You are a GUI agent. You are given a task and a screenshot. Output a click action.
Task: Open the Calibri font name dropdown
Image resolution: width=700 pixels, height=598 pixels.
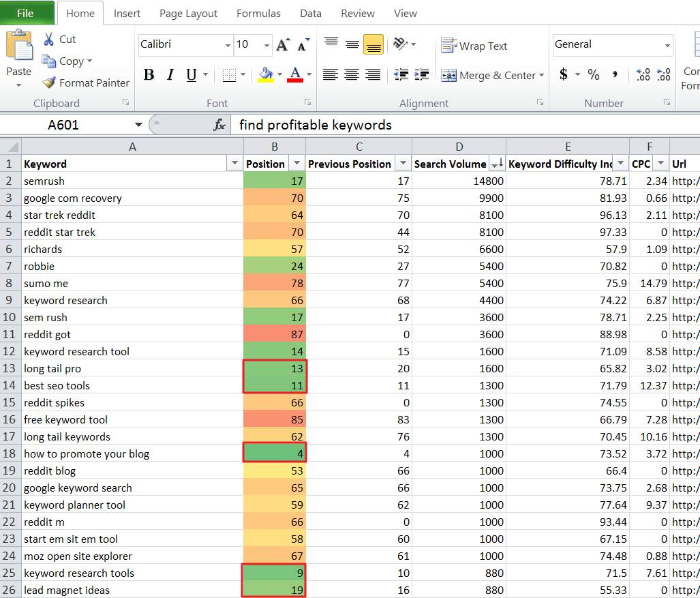pyautogui.click(x=228, y=45)
